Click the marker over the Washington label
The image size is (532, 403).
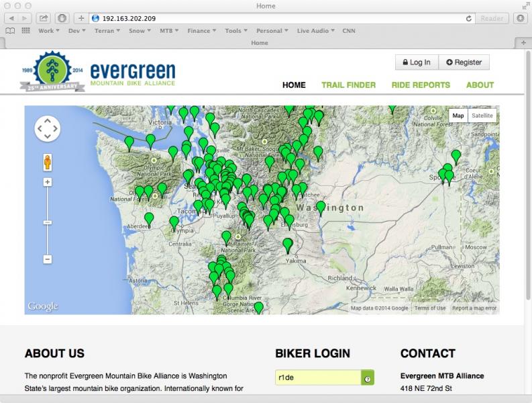coord(321,208)
